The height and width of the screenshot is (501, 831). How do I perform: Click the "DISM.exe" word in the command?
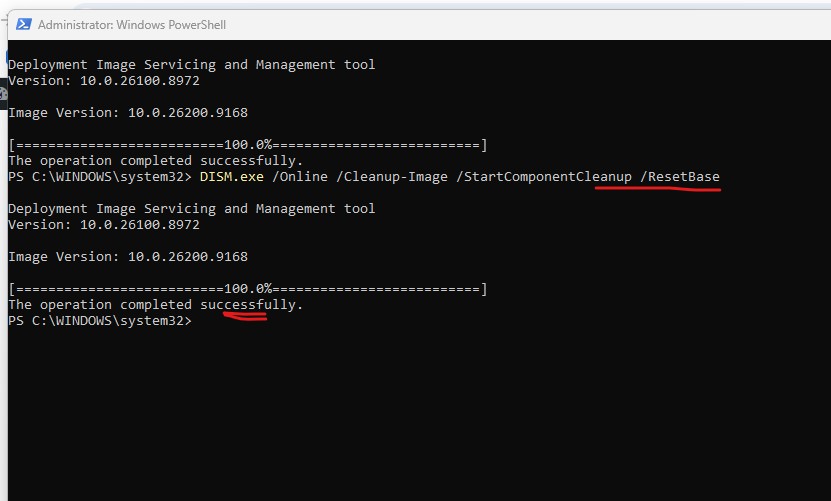point(232,177)
